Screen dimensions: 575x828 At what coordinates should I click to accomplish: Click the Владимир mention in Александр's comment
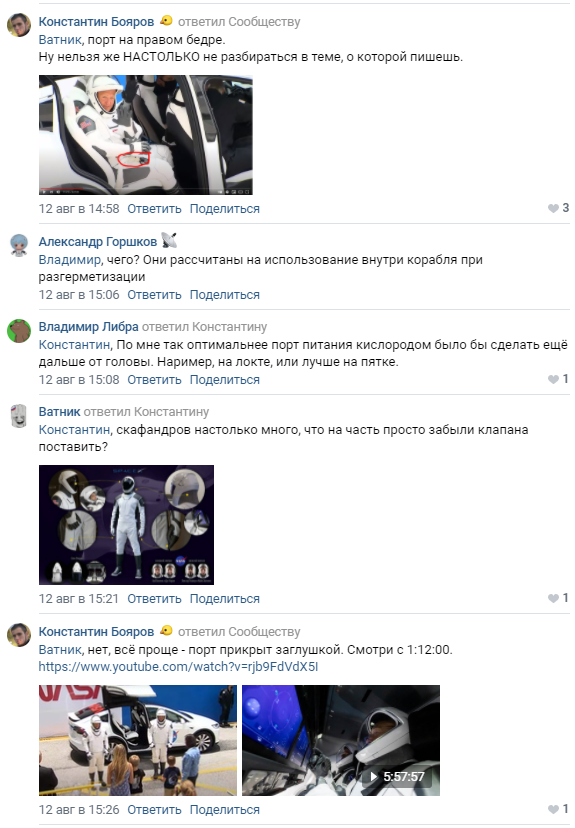tap(69, 260)
